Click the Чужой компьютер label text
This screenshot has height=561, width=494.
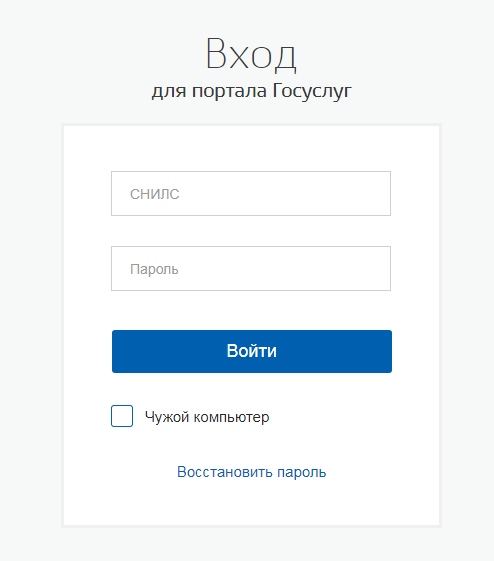click(x=207, y=417)
